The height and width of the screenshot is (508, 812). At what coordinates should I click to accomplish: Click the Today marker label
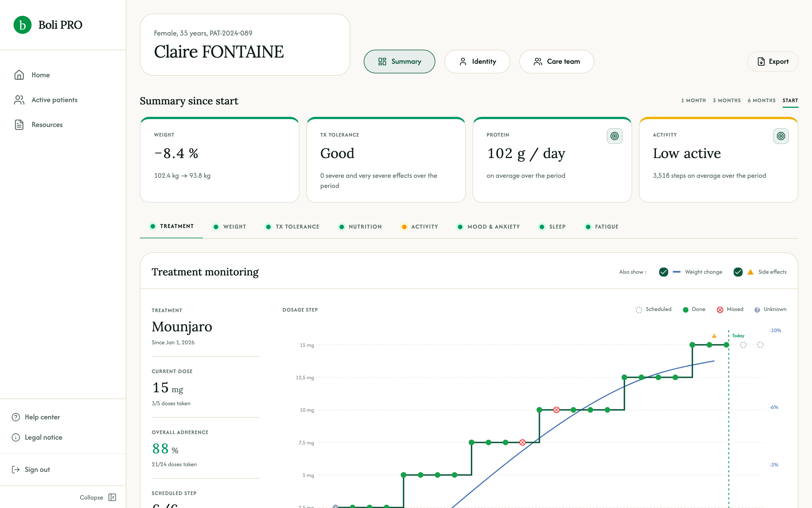pyautogui.click(x=738, y=336)
